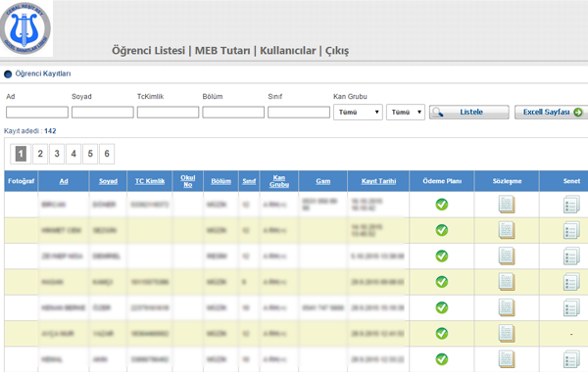Image resolution: width=588 pixels, height=372 pixels.
Task: Click the school lyre logo
Action: click(25, 28)
